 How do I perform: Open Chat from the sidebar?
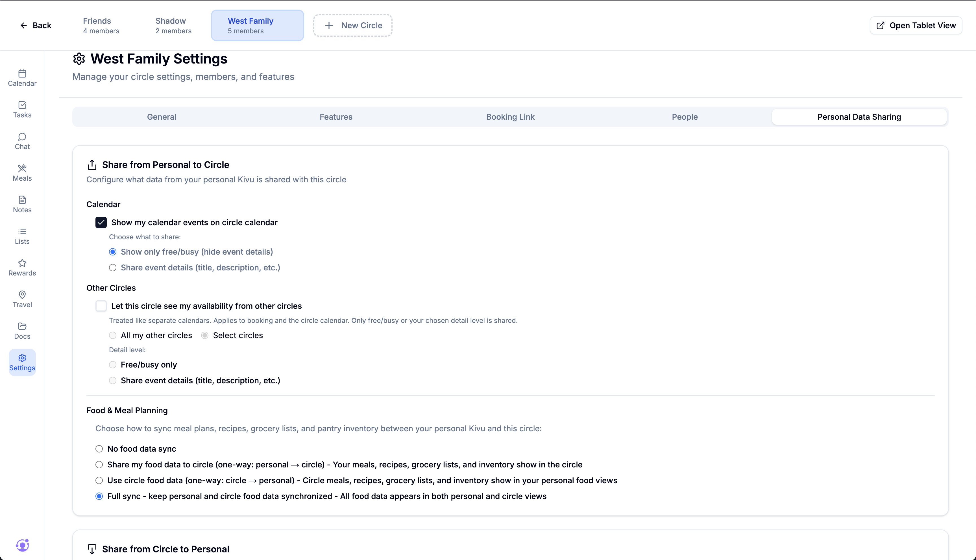pos(22,141)
